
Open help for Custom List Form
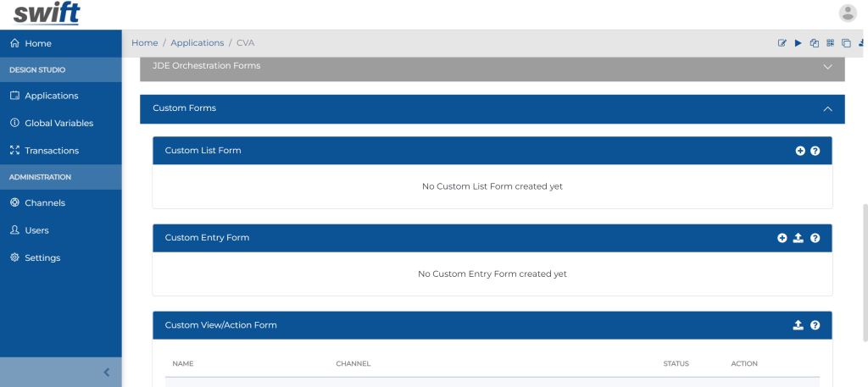click(815, 151)
